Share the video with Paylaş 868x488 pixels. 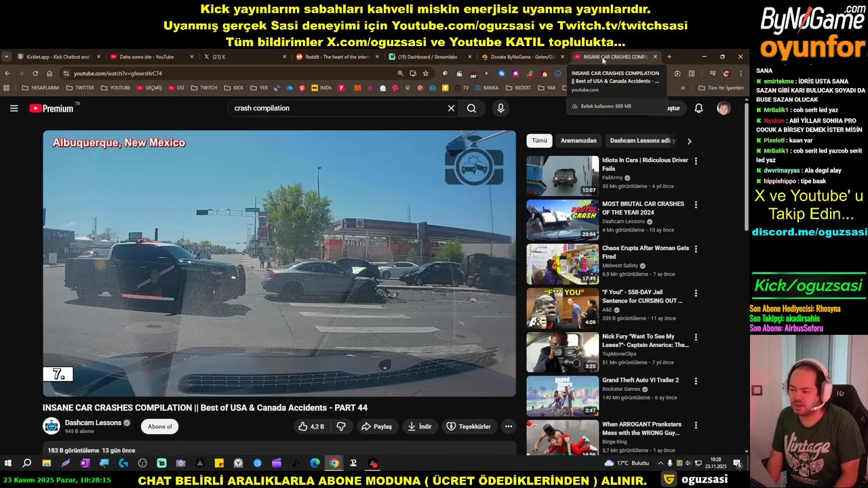coord(376,426)
